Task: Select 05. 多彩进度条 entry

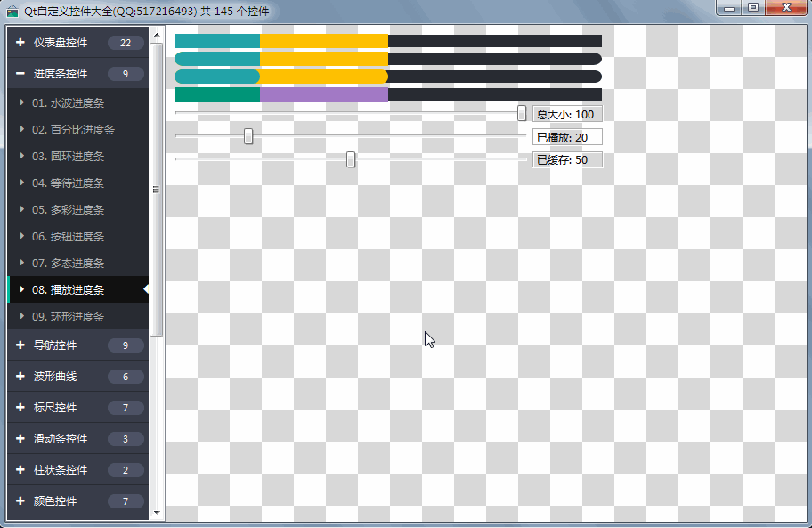Action: point(68,210)
